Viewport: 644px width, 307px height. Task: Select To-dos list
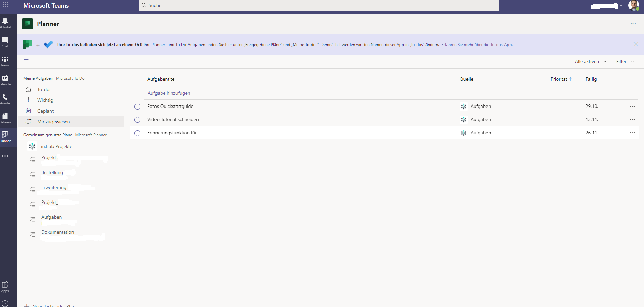71,89
